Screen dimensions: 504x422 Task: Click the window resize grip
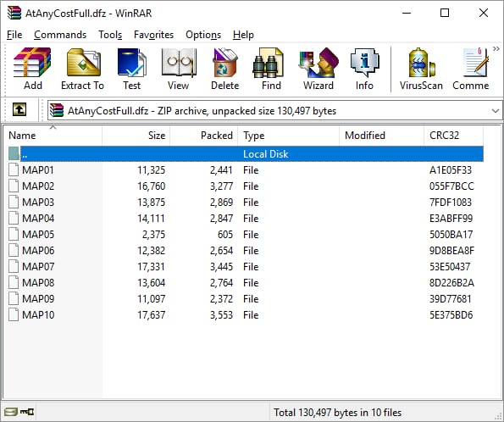499,417
